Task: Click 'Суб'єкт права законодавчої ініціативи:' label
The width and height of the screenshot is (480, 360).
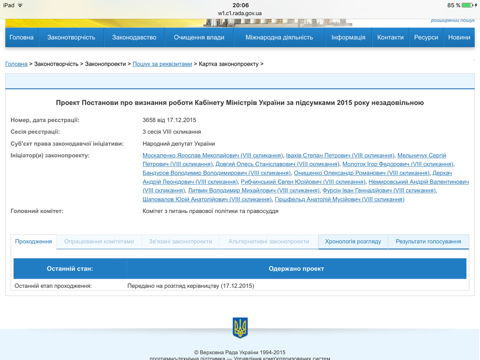Action: pos(67,144)
